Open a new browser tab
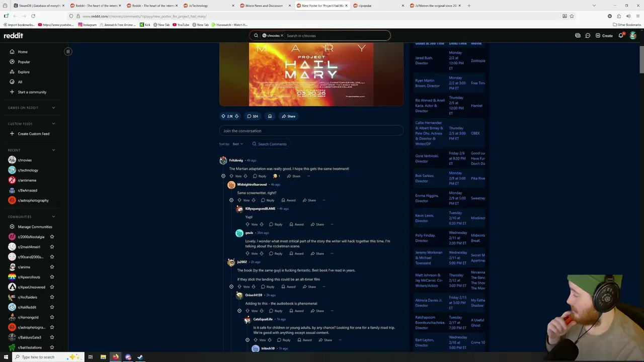 (469, 6)
